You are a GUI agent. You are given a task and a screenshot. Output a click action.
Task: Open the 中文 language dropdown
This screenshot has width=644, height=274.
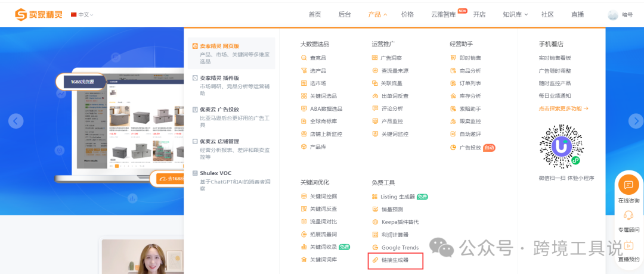click(x=82, y=14)
